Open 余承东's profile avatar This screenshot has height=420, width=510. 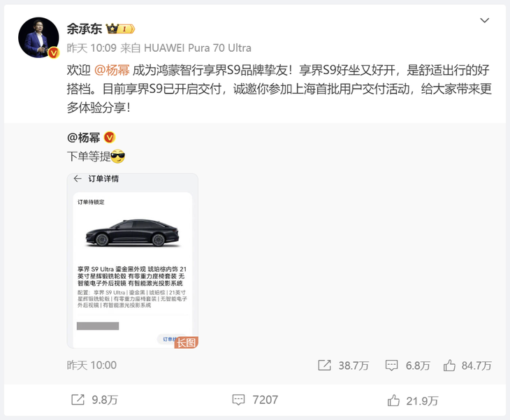(38, 38)
